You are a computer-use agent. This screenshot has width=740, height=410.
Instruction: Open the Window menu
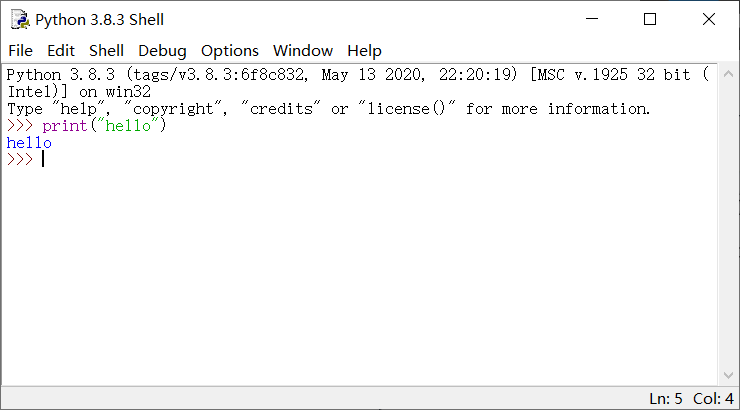303,50
